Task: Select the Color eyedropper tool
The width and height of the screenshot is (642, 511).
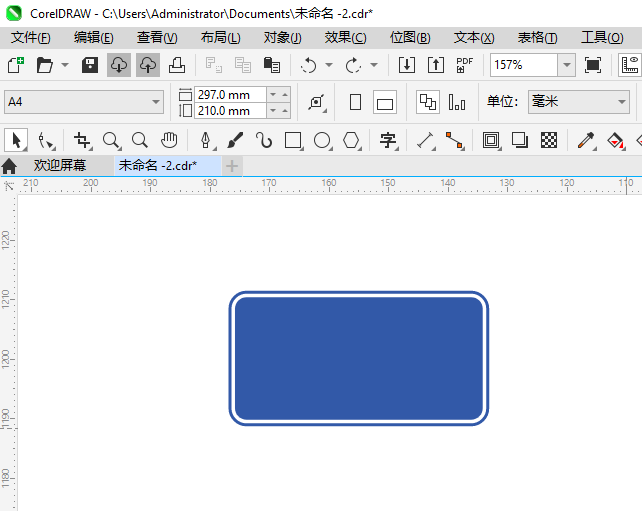Action: tap(586, 140)
